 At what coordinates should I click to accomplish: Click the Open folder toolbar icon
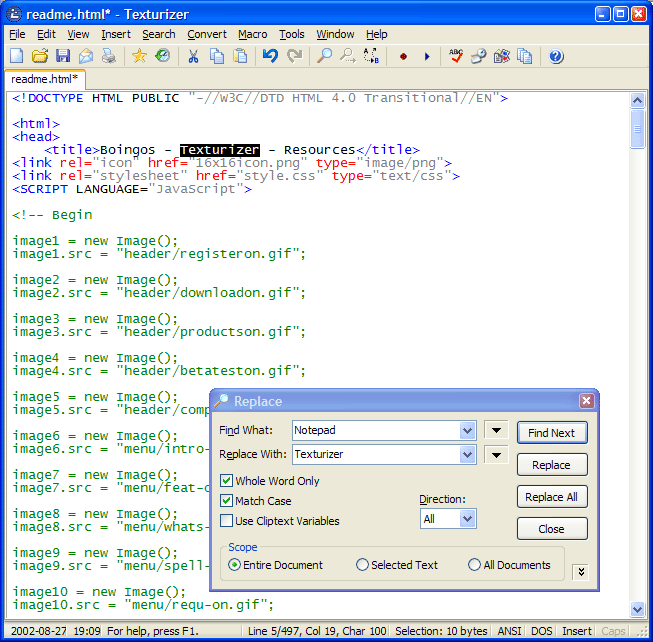pos(40,56)
